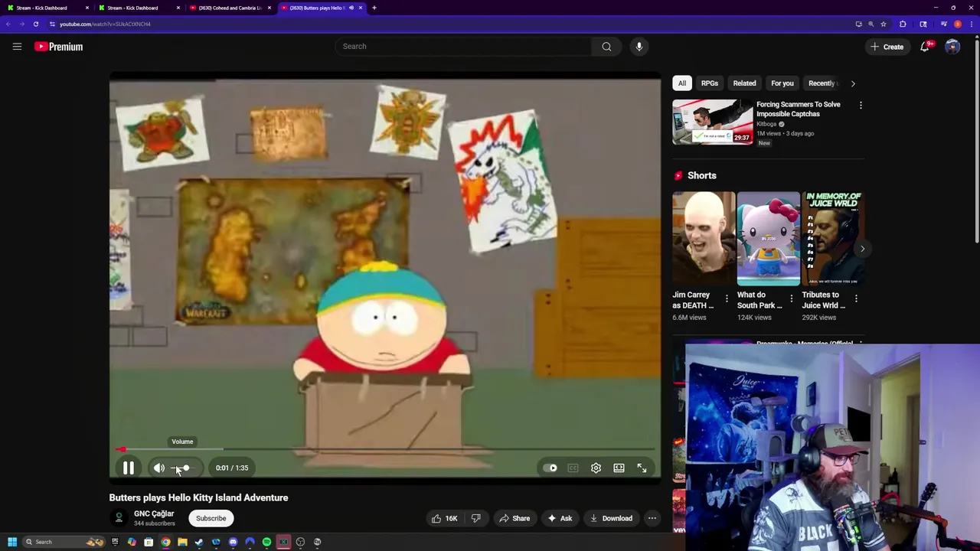Select the For you filter chip
The image size is (980, 551).
782,83
